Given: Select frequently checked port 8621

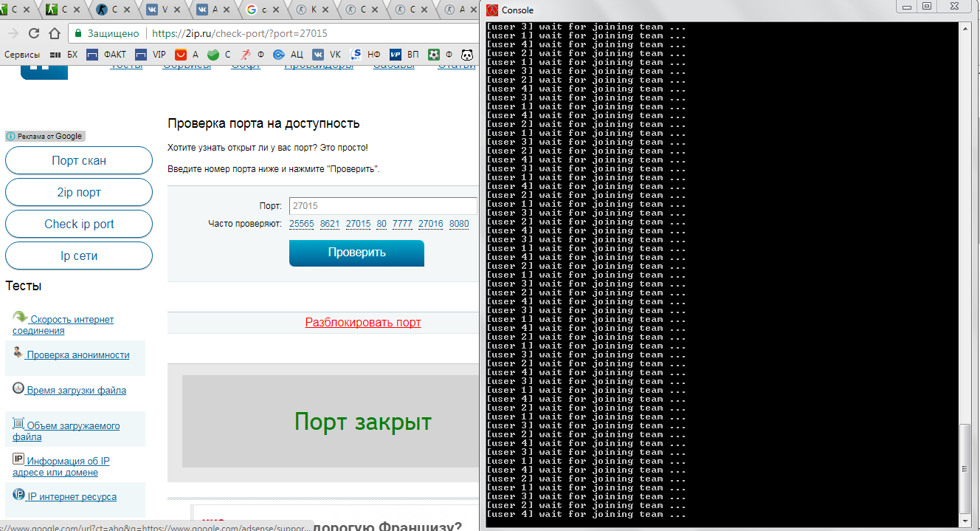Looking at the screenshot, I should tap(330, 224).
